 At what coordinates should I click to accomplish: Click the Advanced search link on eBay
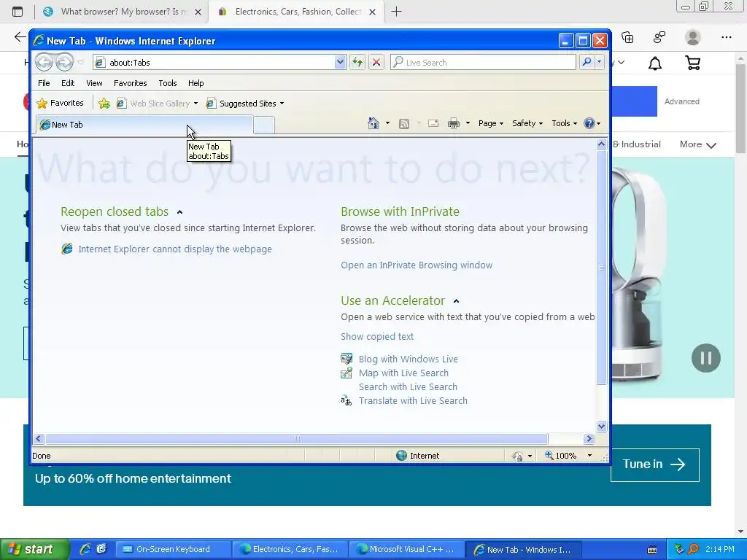[682, 101]
